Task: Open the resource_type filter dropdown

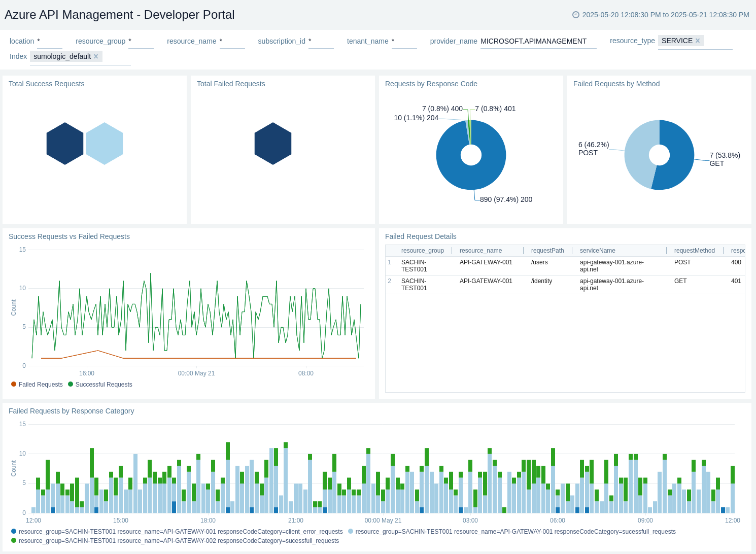Action: coord(695,42)
